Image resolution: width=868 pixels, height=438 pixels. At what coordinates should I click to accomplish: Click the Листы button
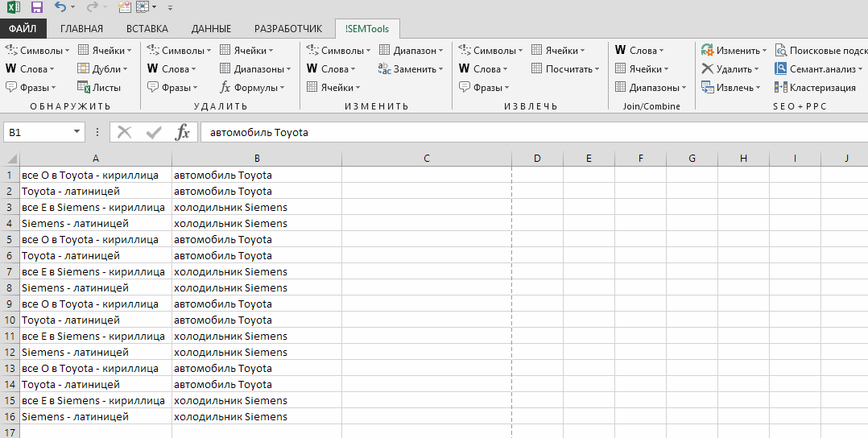click(x=98, y=88)
